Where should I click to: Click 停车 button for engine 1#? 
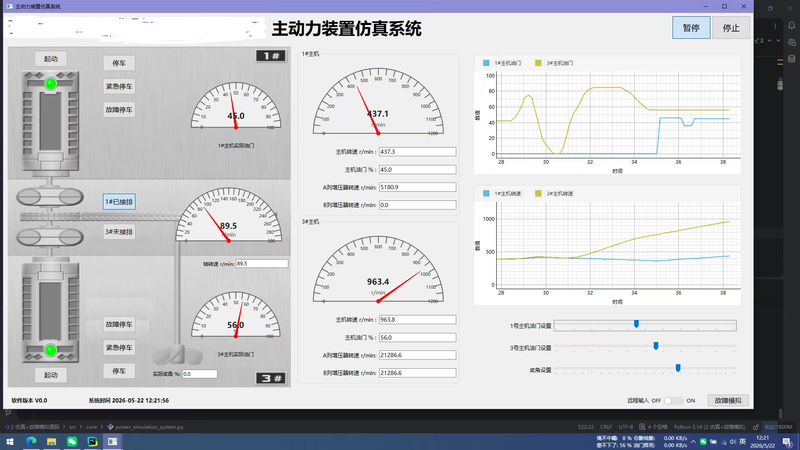tap(119, 63)
